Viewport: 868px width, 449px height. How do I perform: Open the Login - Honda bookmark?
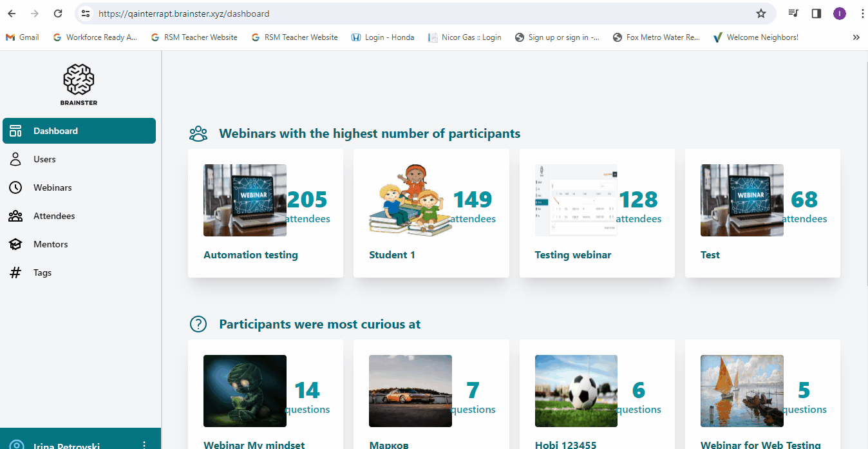tap(382, 37)
